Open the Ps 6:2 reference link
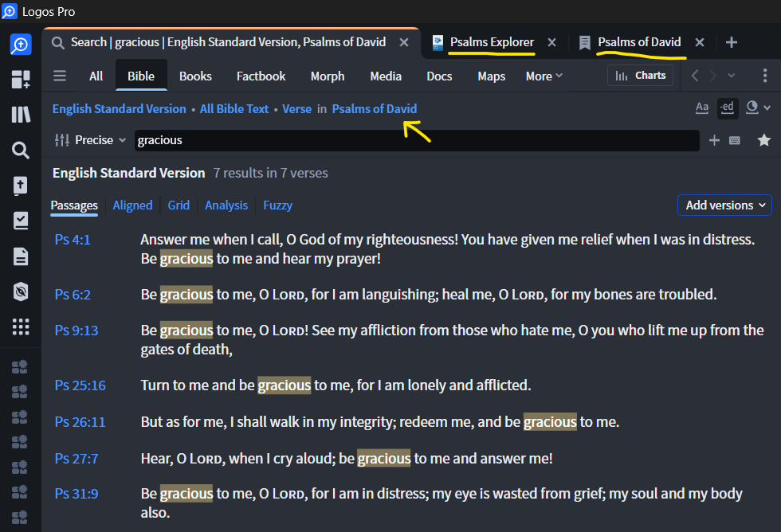This screenshot has width=781, height=532. 73,295
